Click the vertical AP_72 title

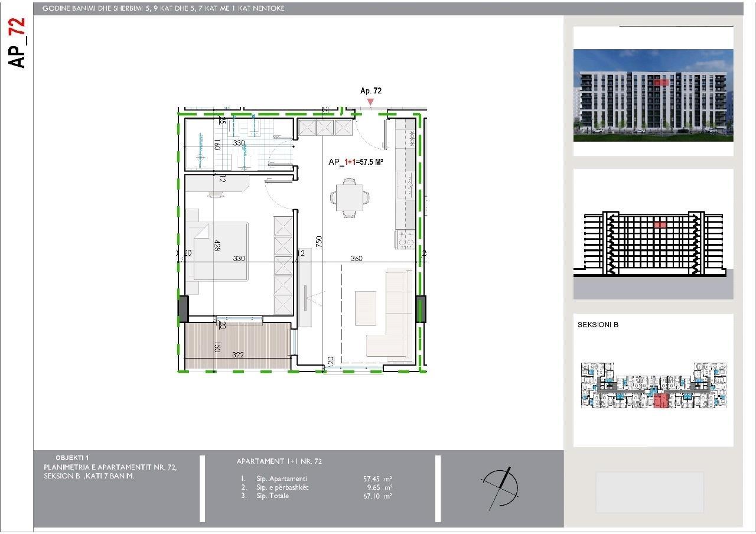click(x=19, y=43)
